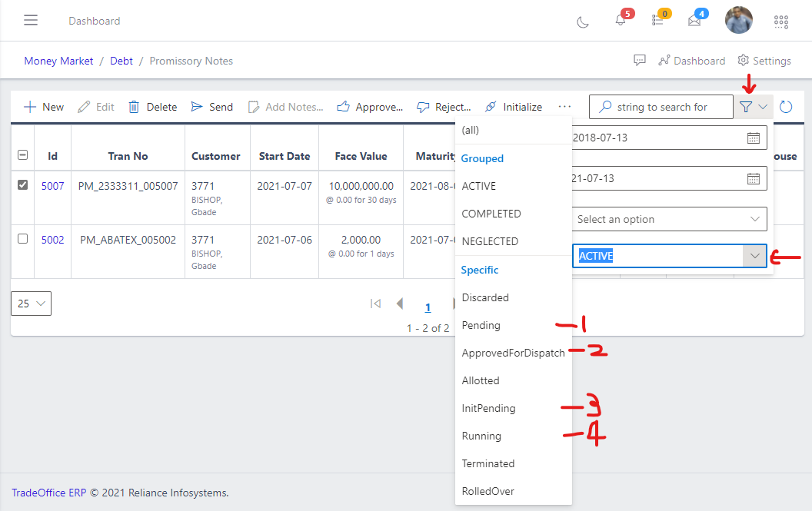Choose Running in the dropdown list

point(481,436)
